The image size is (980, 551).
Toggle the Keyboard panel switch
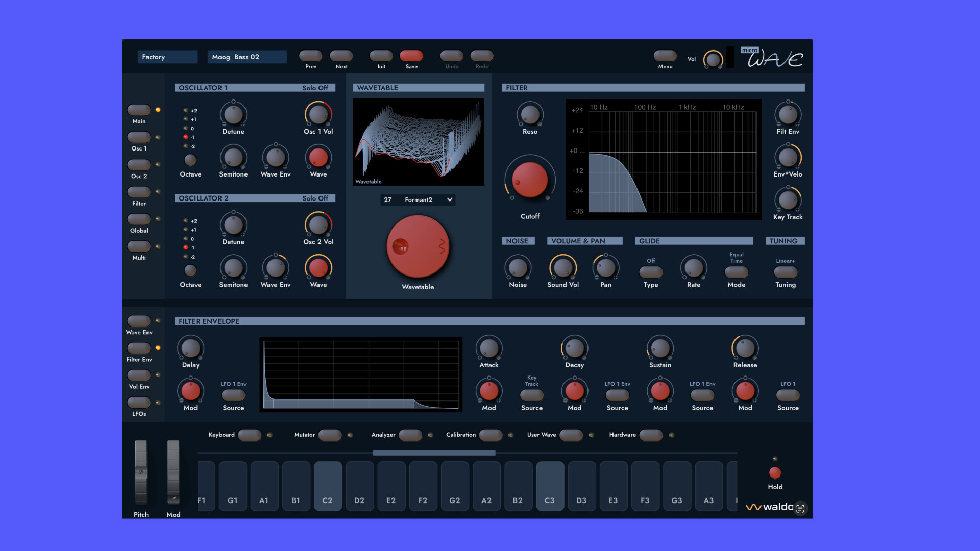coord(250,435)
